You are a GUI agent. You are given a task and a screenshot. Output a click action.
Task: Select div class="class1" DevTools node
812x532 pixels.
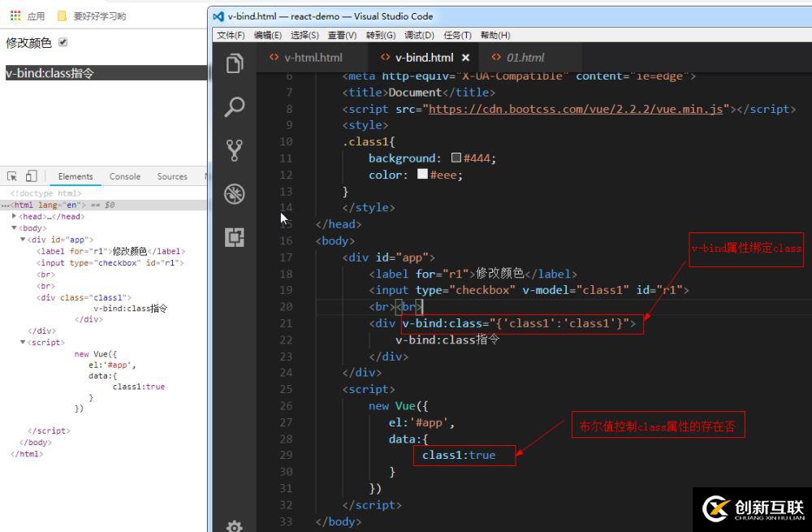pos(84,297)
